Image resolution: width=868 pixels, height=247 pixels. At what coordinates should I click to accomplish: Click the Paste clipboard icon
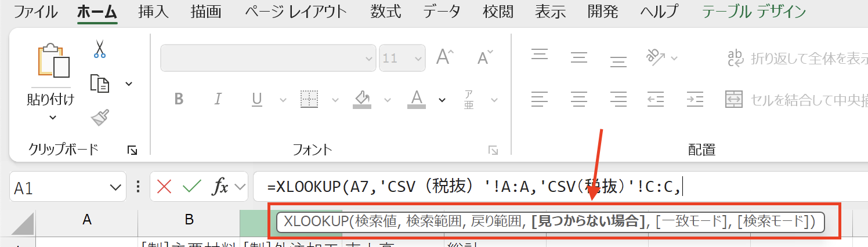53,60
